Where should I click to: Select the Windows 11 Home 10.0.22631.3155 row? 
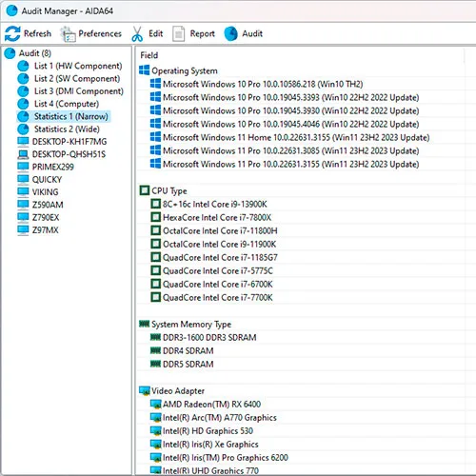tap(296, 137)
